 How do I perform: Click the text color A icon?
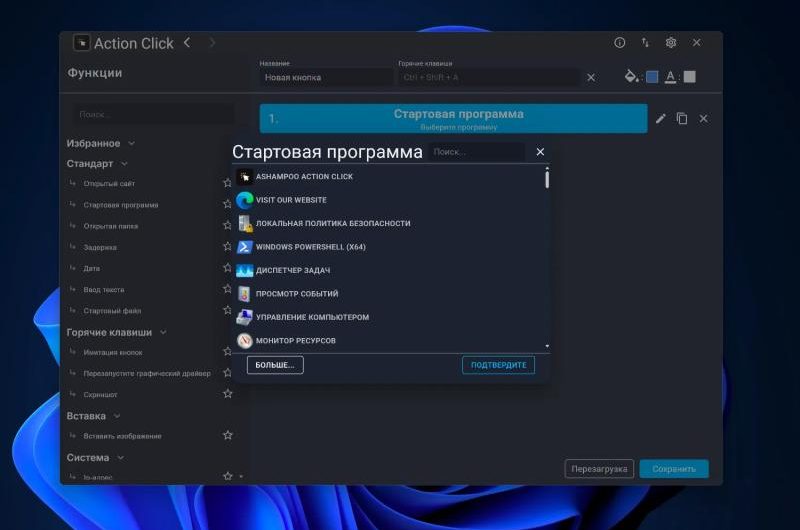click(x=670, y=77)
